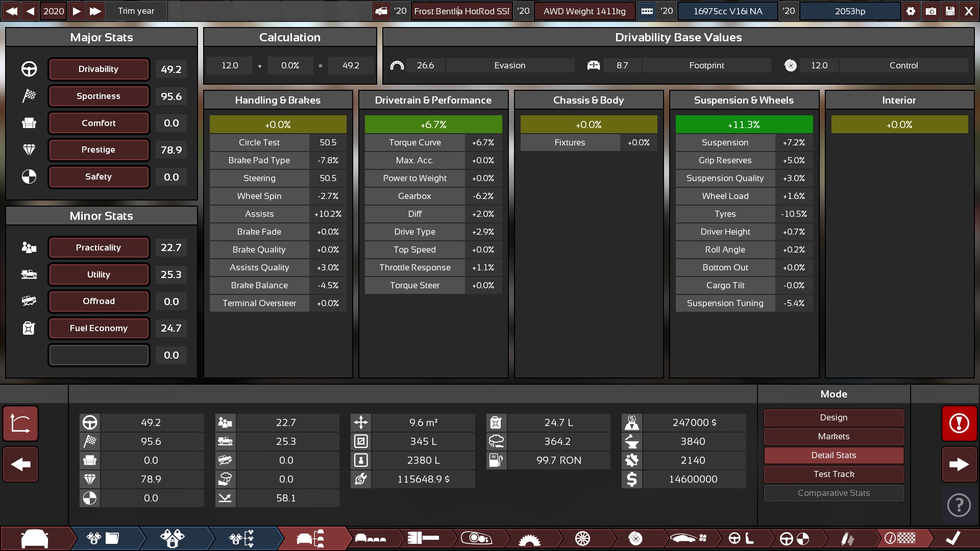Advance trim year with single right arrow
Viewport: 980px width, 551px height.
pos(77,11)
